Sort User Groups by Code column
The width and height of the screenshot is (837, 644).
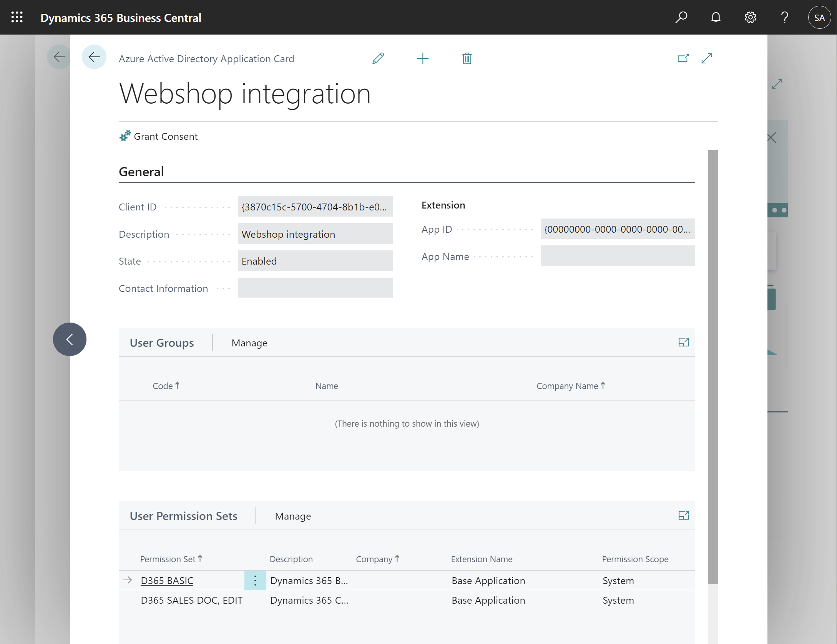[x=166, y=386]
